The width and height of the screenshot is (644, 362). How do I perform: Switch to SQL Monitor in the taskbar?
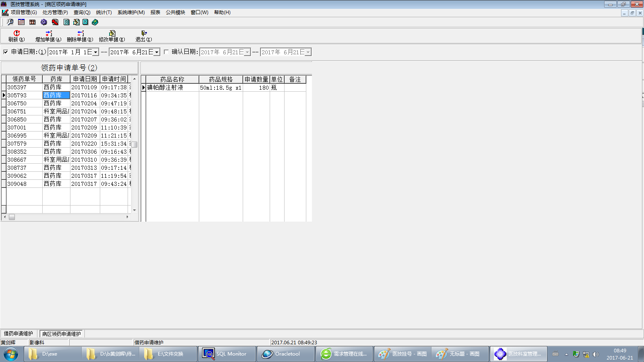[x=227, y=354]
